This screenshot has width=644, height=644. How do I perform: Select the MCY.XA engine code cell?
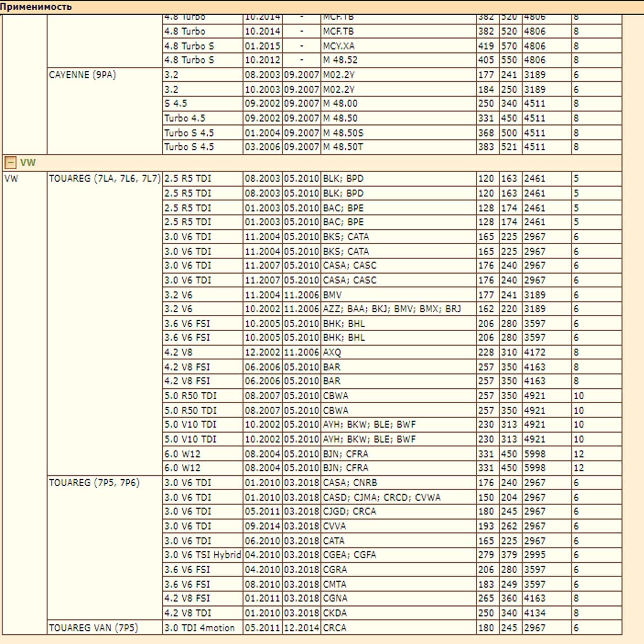(x=339, y=46)
